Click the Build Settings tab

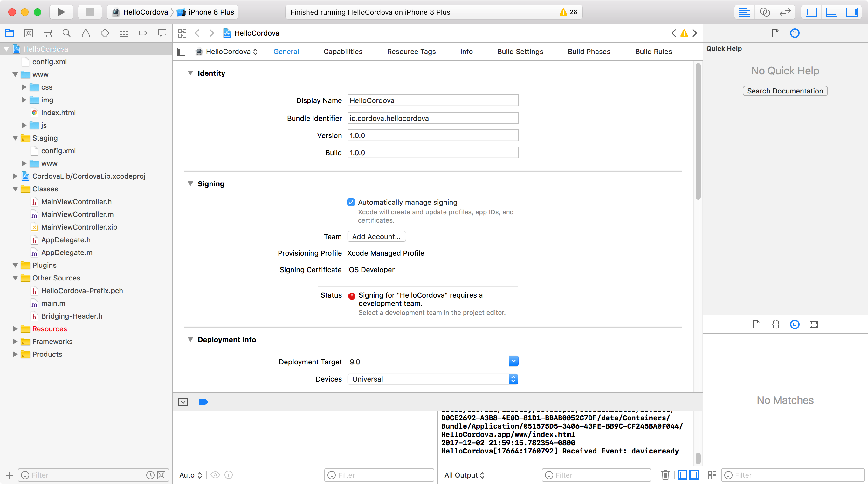point(520,52)
